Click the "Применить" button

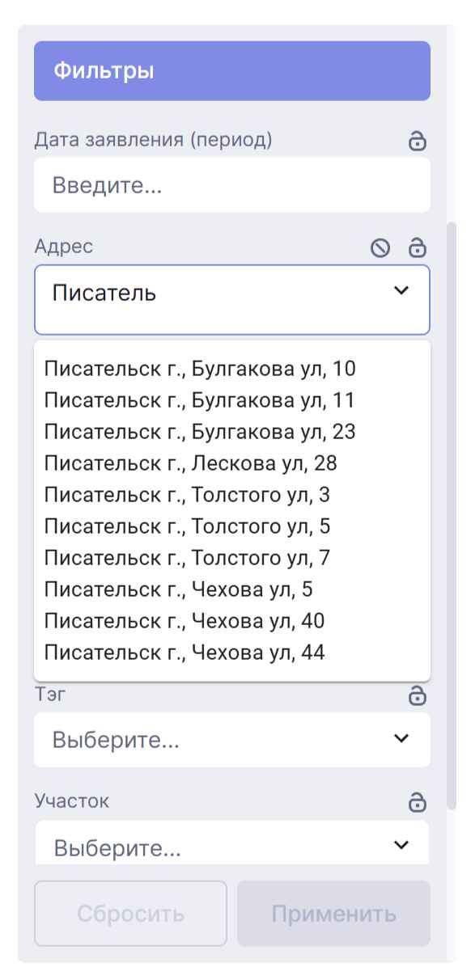click(x=334, y=914)
